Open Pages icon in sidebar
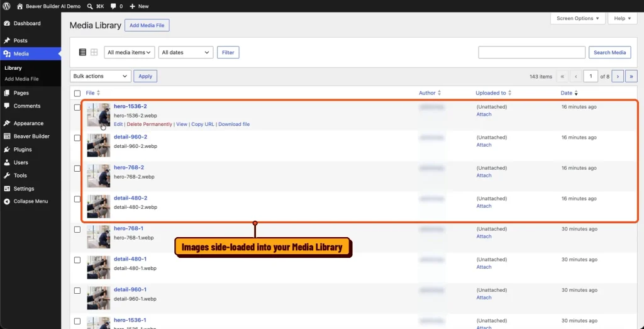This screenshot has width=644, height=329. [7, 93]
